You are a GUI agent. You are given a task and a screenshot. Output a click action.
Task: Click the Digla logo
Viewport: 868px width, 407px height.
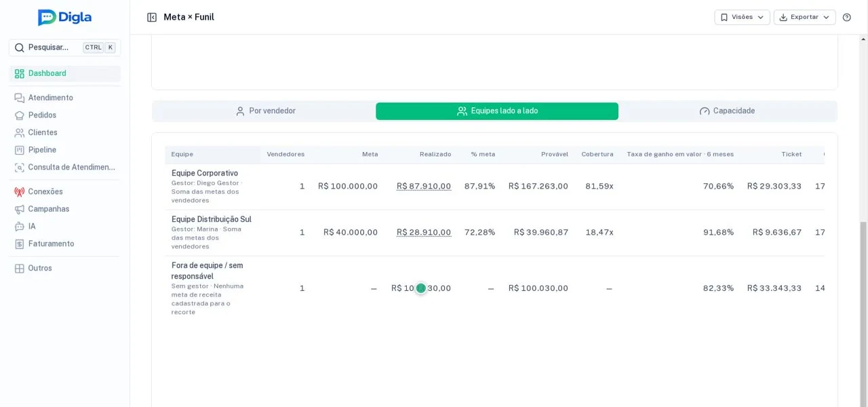point(64,18)
